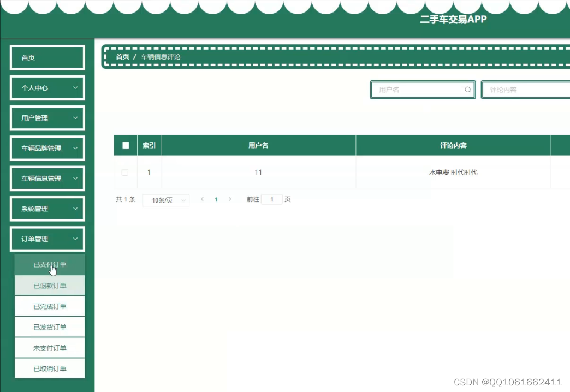The image size is (570, 392).
Task: Select 已退款订单 from the order submenu
Action: [49, 285]
